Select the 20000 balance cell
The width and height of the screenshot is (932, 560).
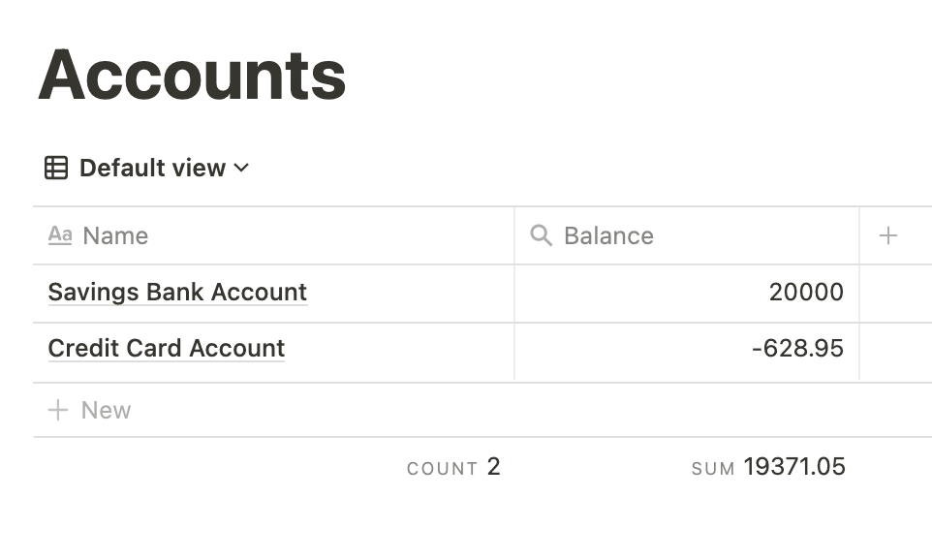pos(687,293)
